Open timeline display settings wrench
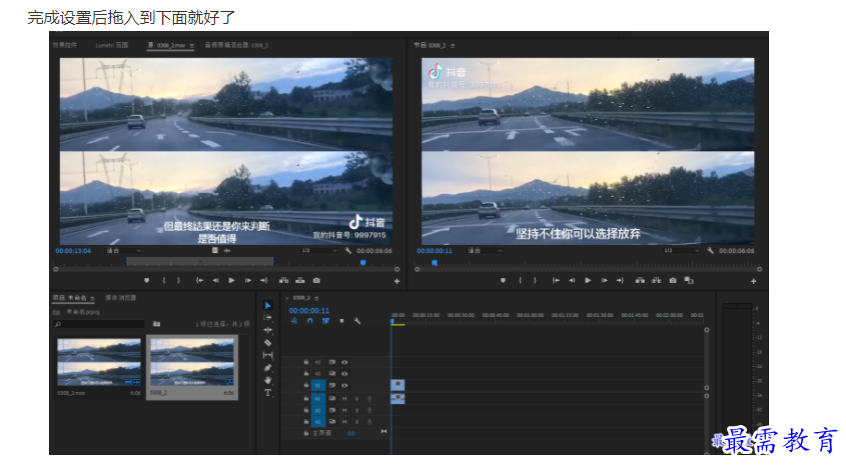The image size is (846, 472). point(357,321)
